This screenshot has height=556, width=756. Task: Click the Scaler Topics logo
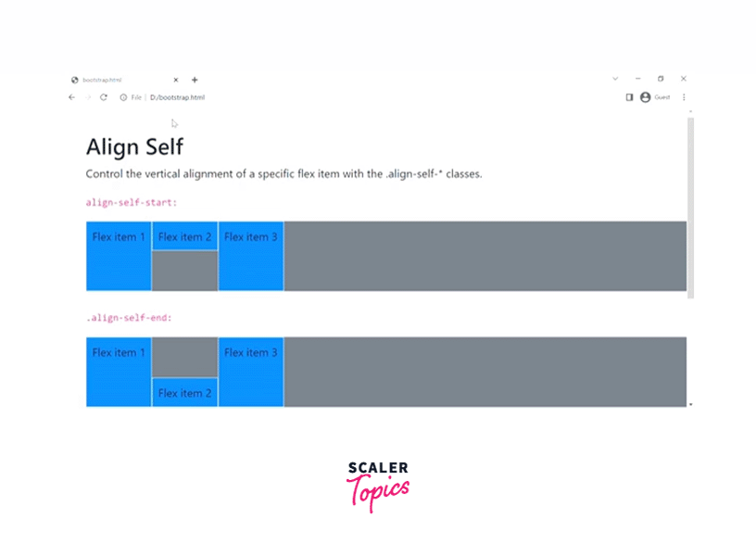(x=377, y=486)
